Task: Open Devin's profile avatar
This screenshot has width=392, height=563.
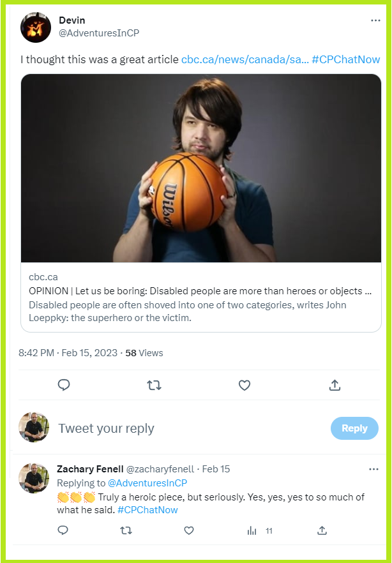Action: [36, 27]
